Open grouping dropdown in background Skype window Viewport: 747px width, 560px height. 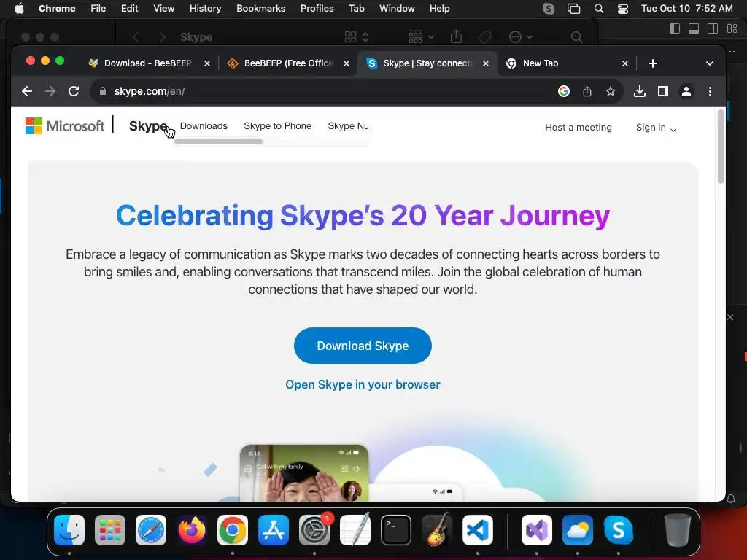click(x=421, y=36)
